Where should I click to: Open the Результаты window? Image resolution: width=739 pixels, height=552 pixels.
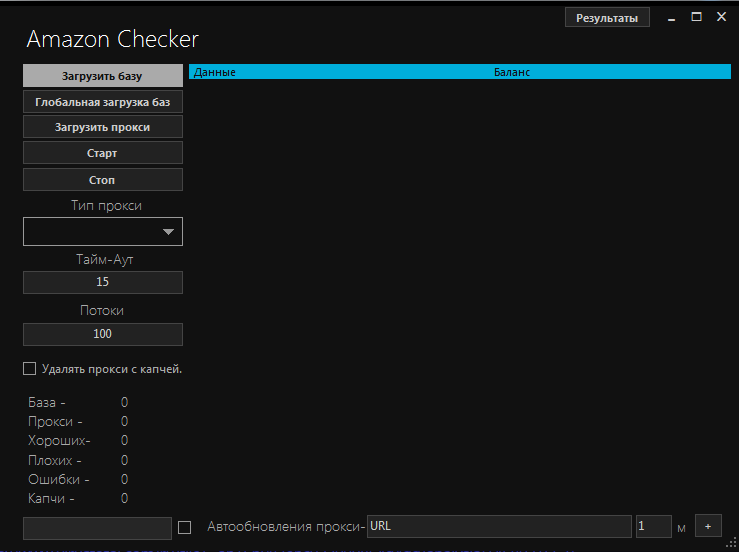pyautogui.click(x=607, y=18)
